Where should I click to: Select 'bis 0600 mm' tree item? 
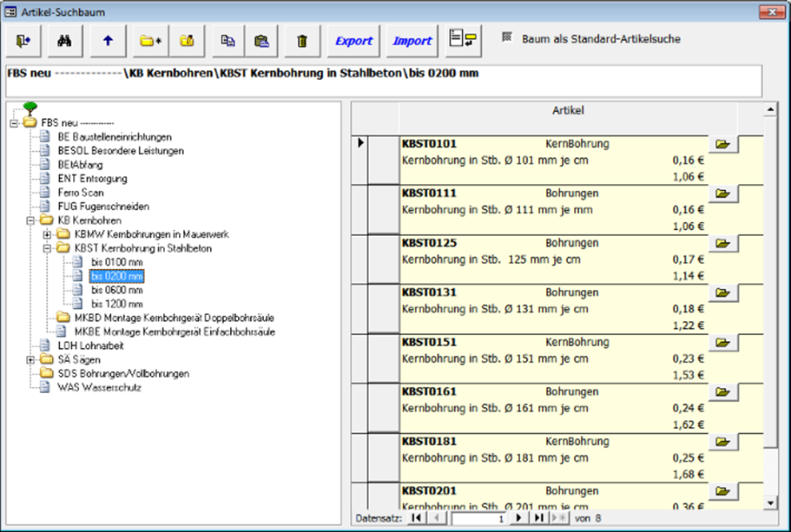click(x=117, y=290)
